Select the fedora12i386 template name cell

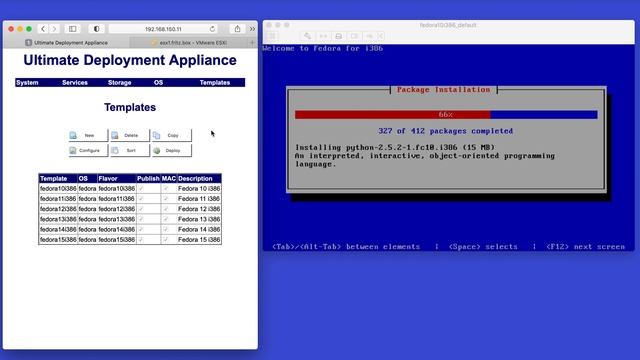point(58,209)
